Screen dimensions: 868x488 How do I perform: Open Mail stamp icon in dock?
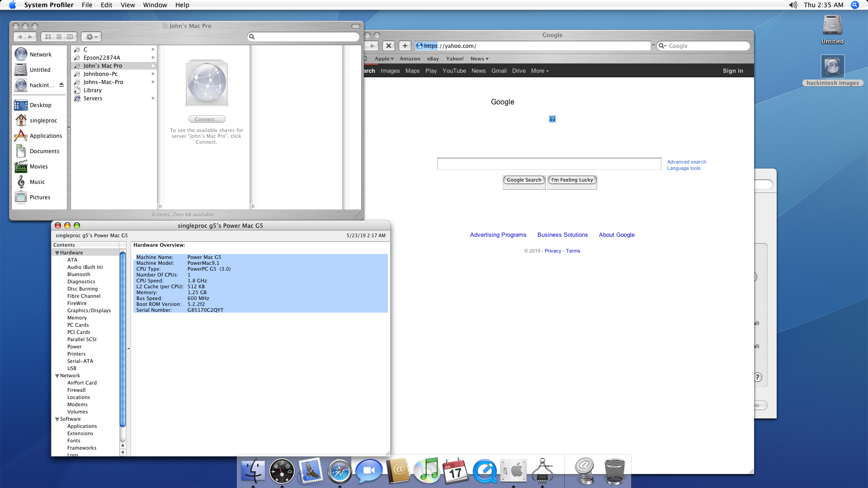pyautogui.click(x=311, y=471)
